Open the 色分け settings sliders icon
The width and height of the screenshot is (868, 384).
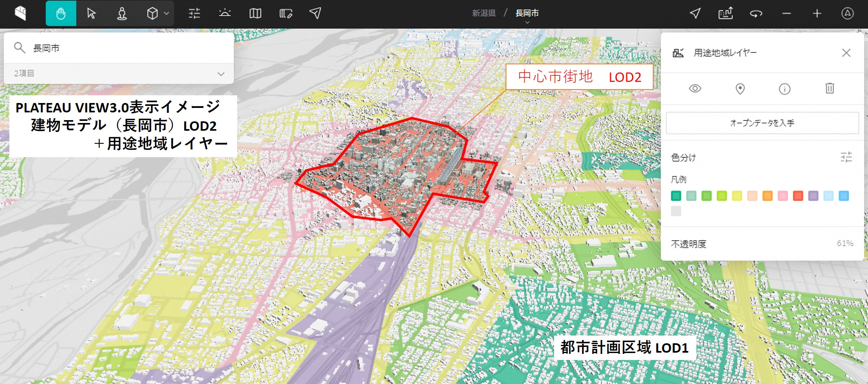point(846,157)
